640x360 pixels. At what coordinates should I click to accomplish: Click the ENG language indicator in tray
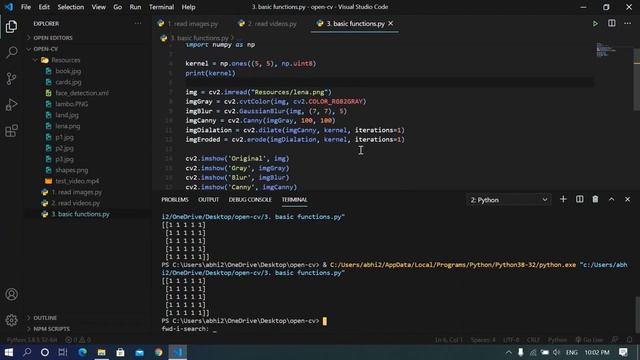(571, 352)
